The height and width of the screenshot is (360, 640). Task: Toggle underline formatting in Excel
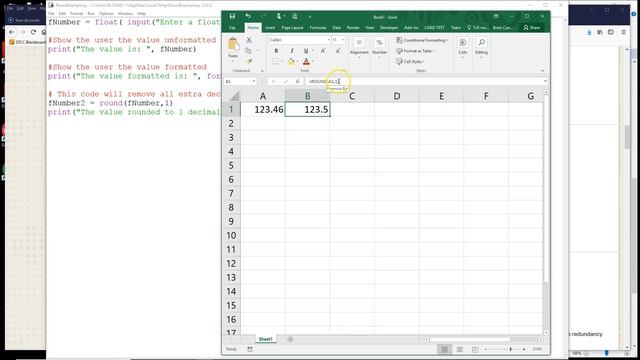(306, 51)
